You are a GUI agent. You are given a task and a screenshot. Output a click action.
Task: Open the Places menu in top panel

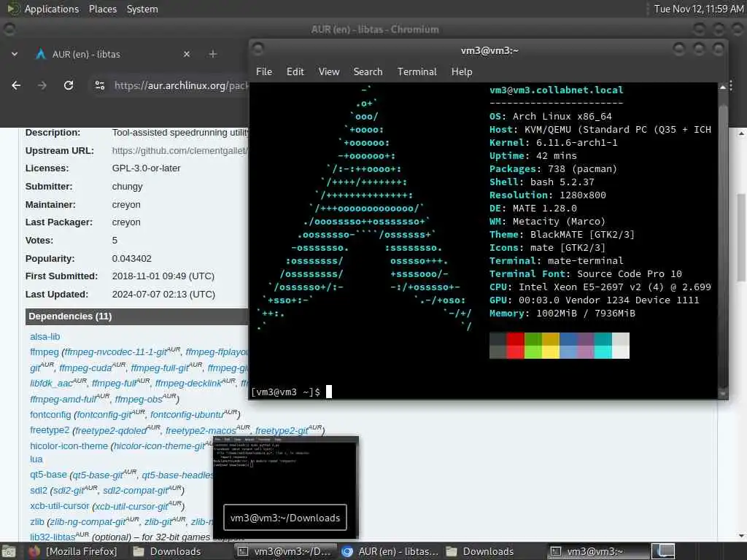pos(102,9)
